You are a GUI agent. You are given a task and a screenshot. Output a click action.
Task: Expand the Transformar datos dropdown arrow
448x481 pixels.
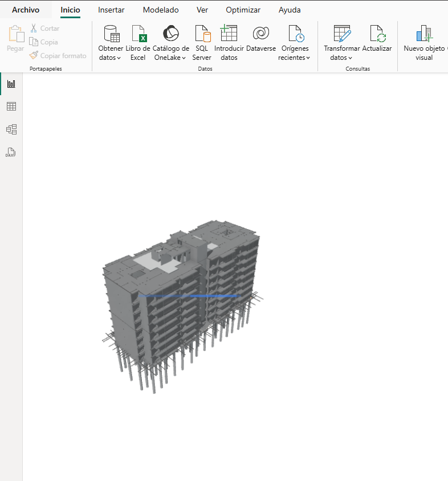tap(350, 58)
